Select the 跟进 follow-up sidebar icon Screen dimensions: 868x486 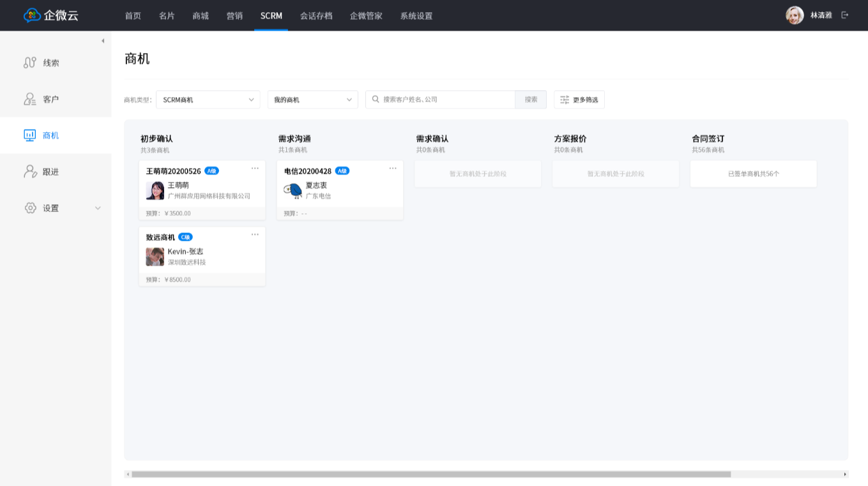[30, 172]
